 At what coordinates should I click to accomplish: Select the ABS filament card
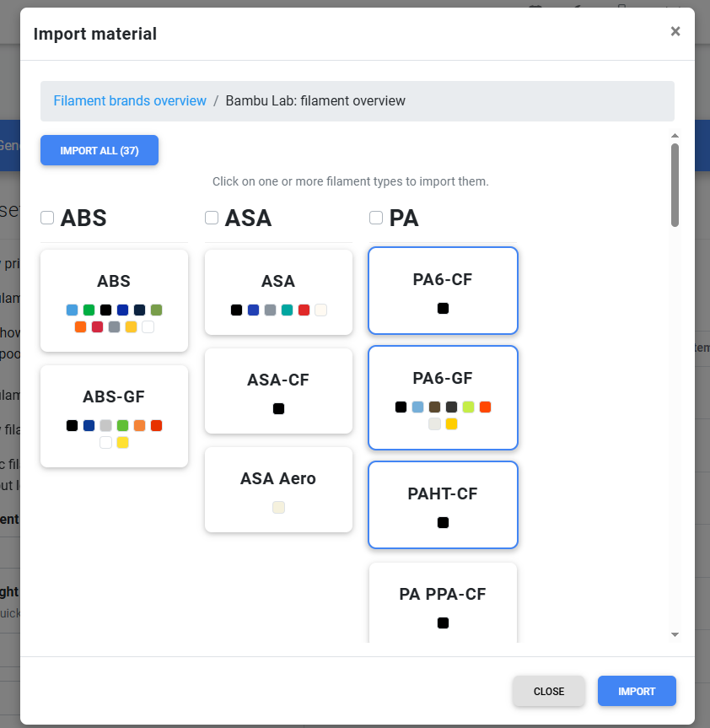coord(114,300)
